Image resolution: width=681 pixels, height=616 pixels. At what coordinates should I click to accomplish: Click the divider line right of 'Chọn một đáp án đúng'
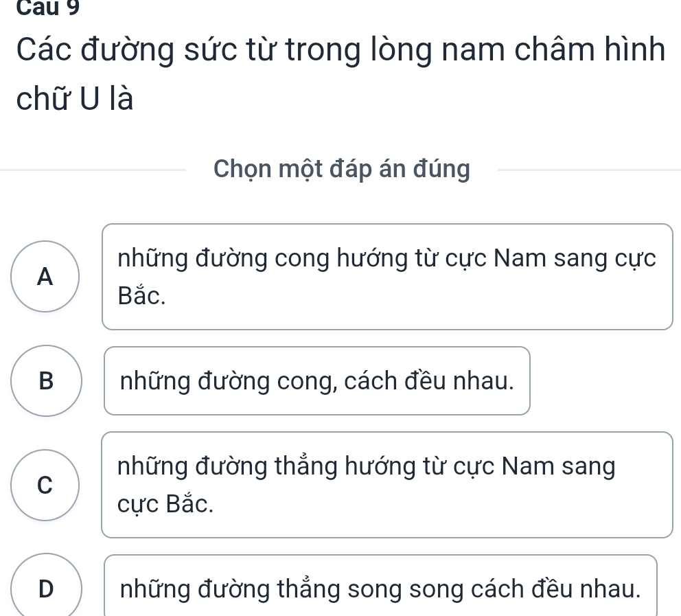(x=587, y=169)
